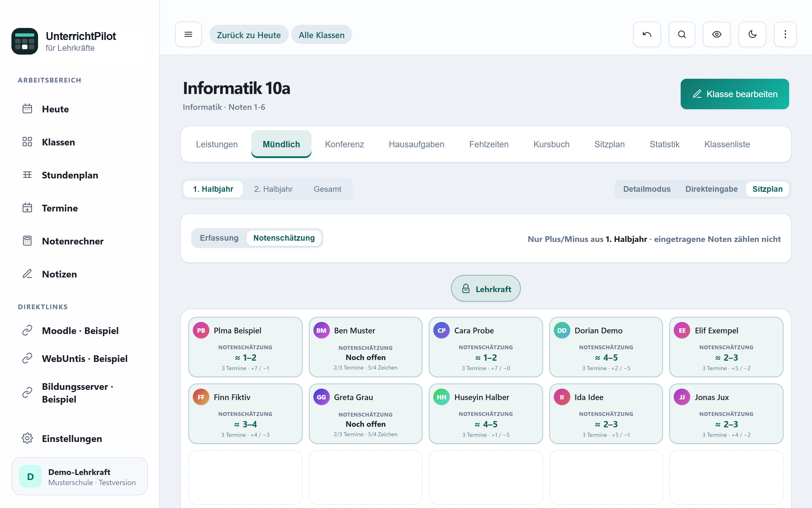Switch to the Leistungen tab

click(217, 144)
